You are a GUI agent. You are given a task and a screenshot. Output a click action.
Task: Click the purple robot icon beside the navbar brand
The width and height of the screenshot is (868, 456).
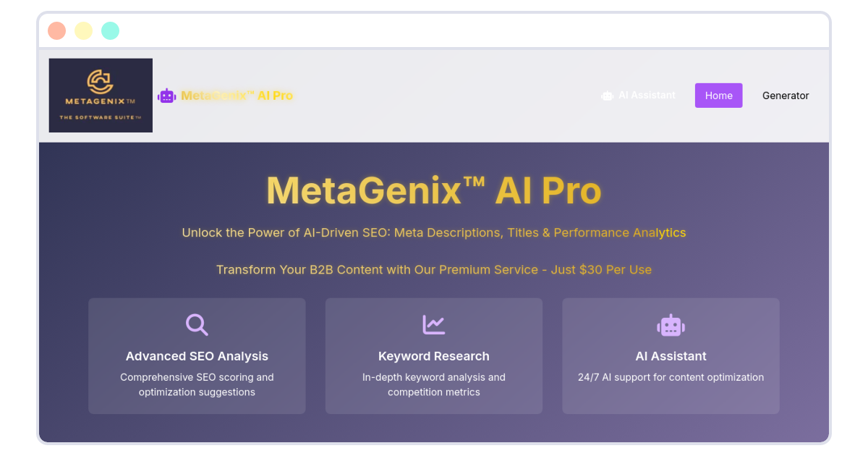[167, 96]
